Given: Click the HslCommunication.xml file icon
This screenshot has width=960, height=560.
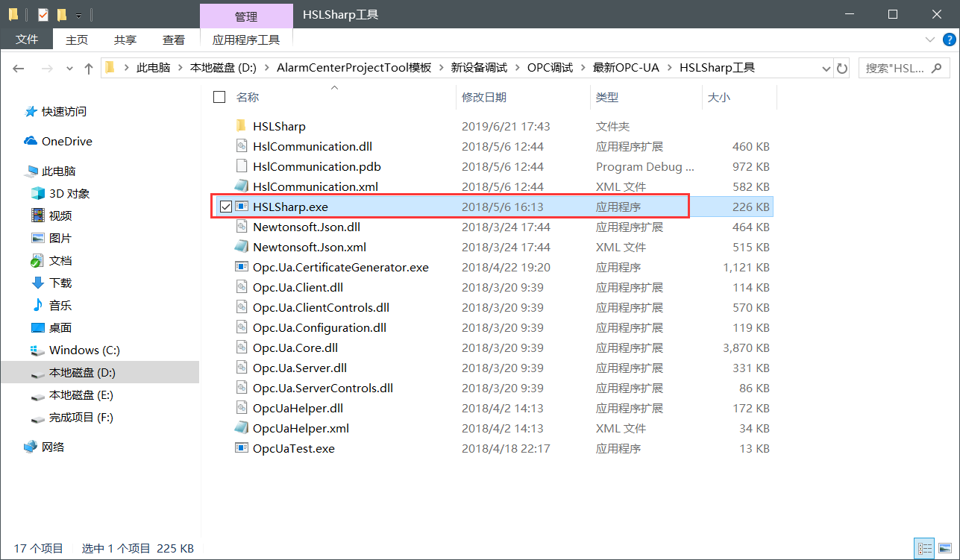Looking at the screenshot, I should tap(241, 186).
